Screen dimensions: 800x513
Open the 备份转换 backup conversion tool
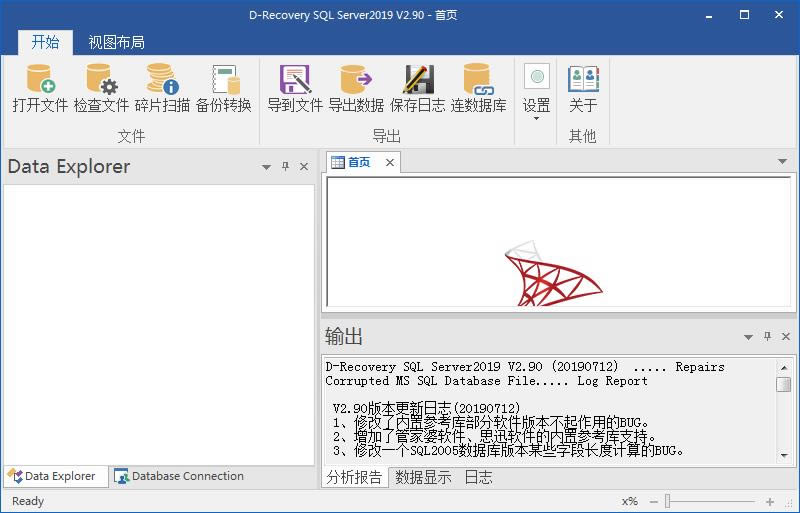(223, 88)
